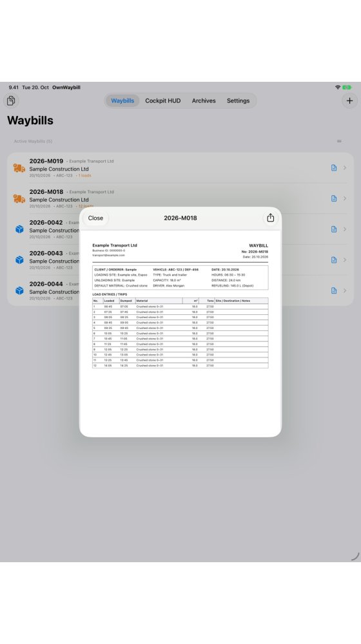Click the OwnWaybill app name in status bar
361x644 pixels.
(66, 88)
